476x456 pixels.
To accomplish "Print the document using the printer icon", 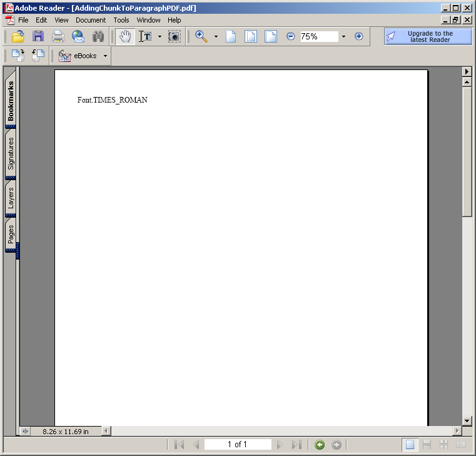I will pyautogui.click(x=58, y=36).
